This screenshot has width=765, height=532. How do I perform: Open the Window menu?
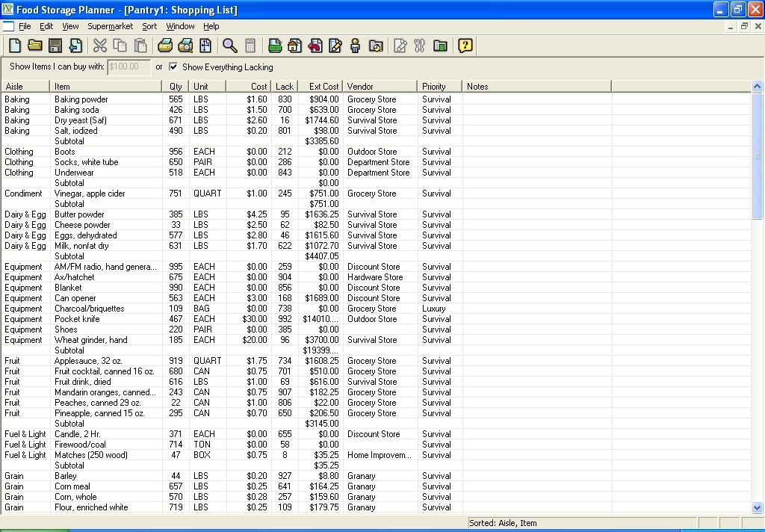pos(179,25)
